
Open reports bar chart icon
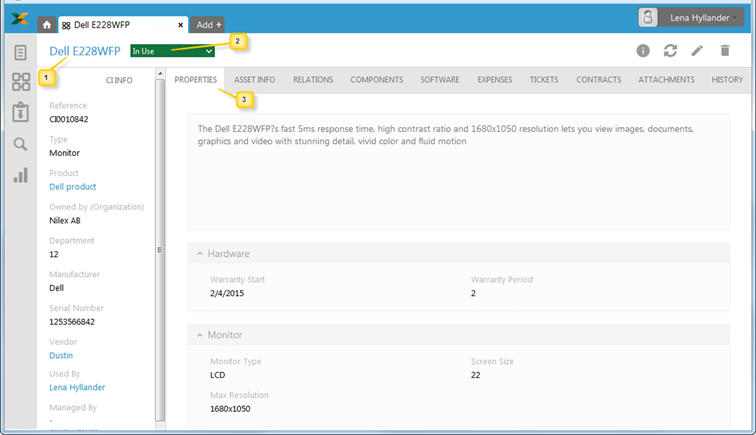click(20, 175)
